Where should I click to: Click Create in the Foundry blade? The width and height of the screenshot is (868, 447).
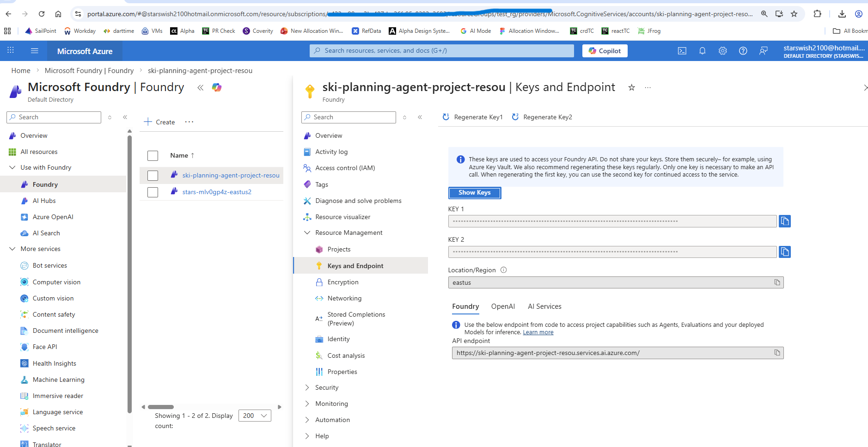(x=159, y=122)
